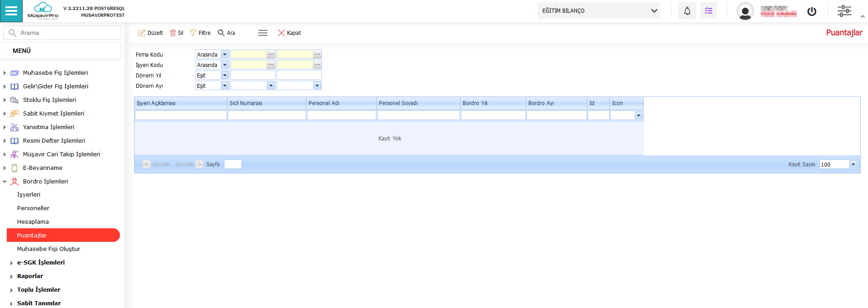Image resolution: width=868 pixels, height=308 pixels.
Task: Click the Icon column header
Action: pyautogui.click(x=627, y=103)
